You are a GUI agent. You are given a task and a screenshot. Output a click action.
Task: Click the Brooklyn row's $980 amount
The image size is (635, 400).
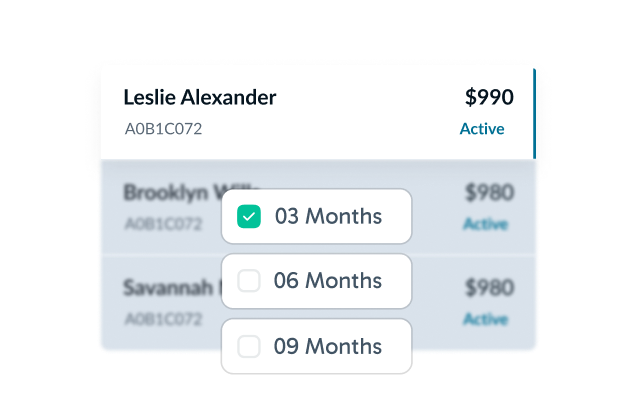(x=490, y=192)
